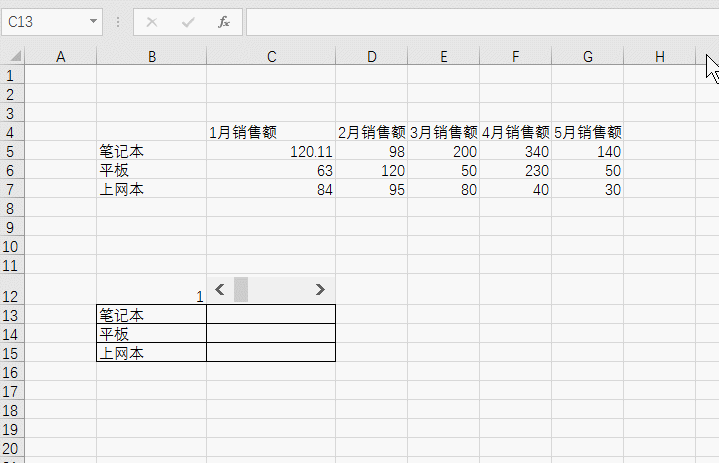The height and width of the screenshot is (463, 719).
Task: Click the Insert Function fx icon
Action: (x=224, y=22)
